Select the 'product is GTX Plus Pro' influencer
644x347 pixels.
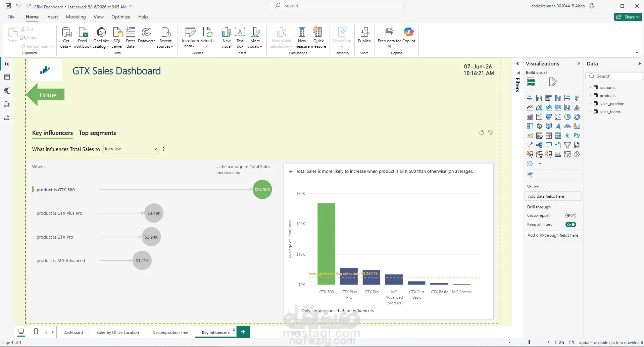tap(59, 213)
